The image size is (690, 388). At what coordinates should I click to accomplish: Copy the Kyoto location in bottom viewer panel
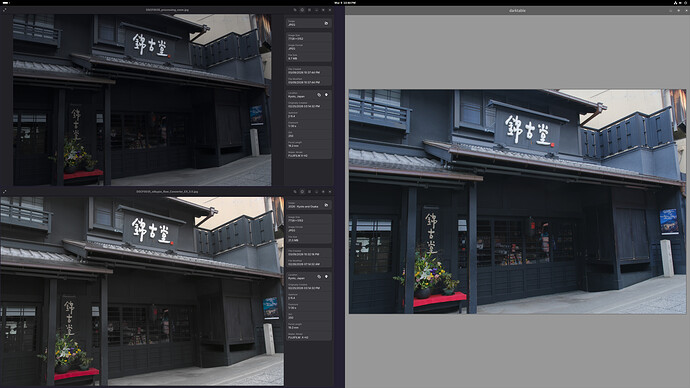click(319, 277)
